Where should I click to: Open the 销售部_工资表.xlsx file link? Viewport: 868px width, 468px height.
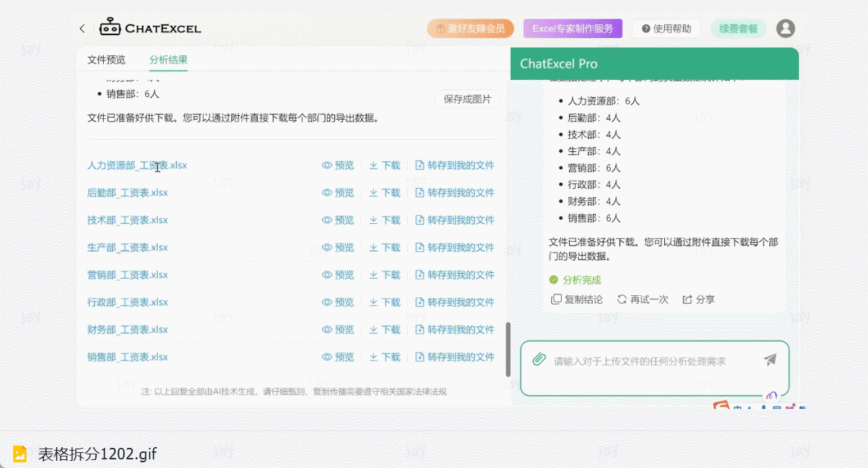click(127, 357)
